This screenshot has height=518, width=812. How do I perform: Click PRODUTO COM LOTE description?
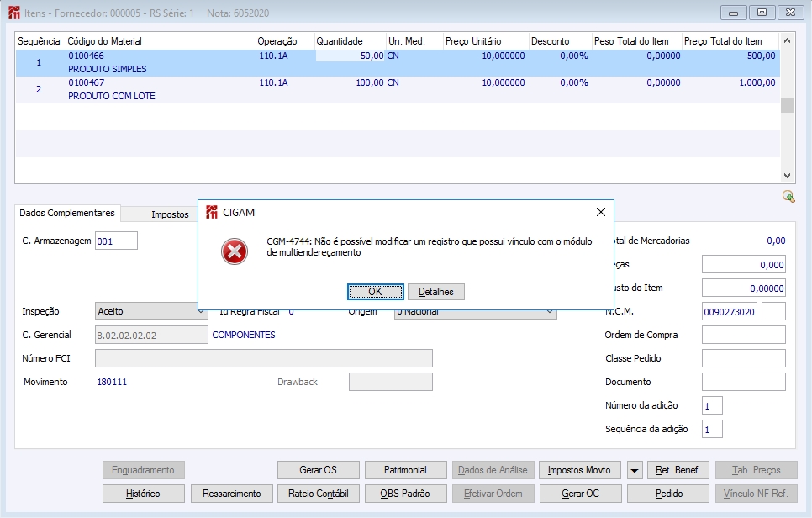[x=111, y=96]
